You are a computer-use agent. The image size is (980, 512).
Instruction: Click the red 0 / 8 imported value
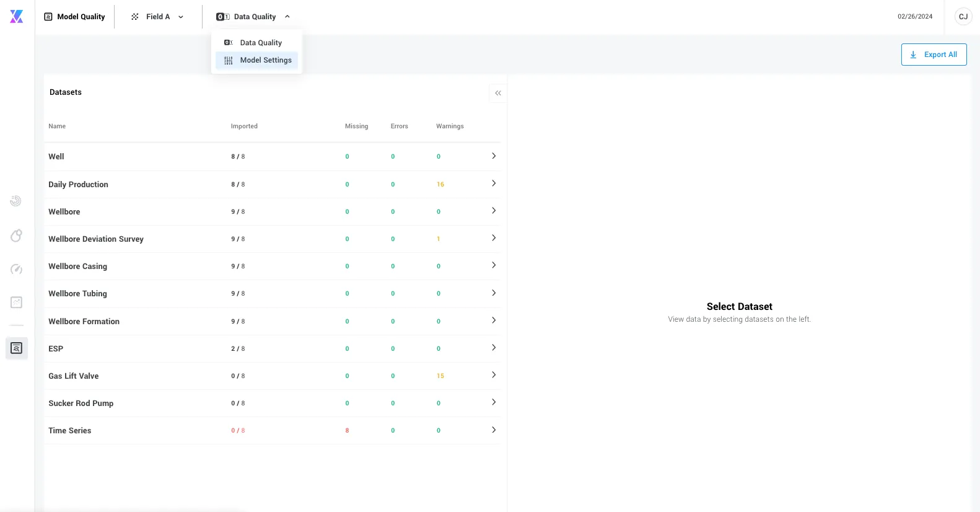tap(238, 431)
